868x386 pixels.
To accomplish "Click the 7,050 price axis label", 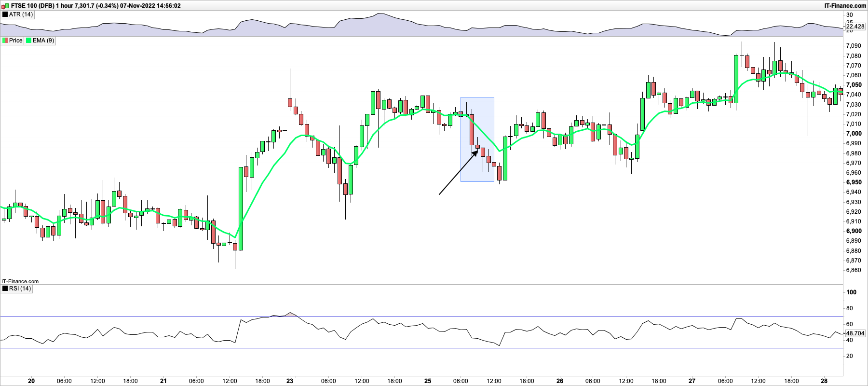I will click(x=854, y=85).
